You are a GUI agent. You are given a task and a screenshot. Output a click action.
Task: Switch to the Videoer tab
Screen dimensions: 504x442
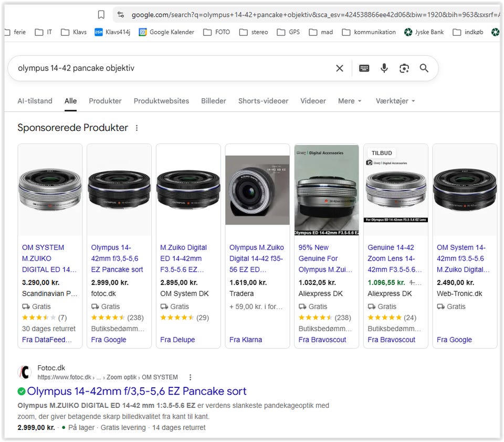[313, 101]
